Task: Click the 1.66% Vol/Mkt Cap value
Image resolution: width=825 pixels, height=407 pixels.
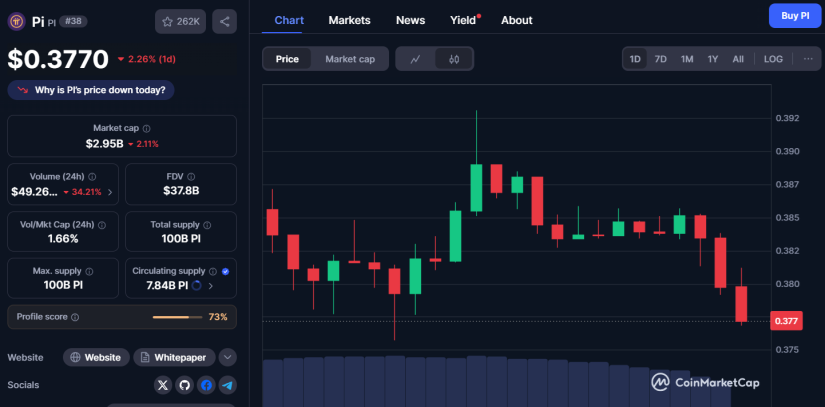Action: [63, 239]
